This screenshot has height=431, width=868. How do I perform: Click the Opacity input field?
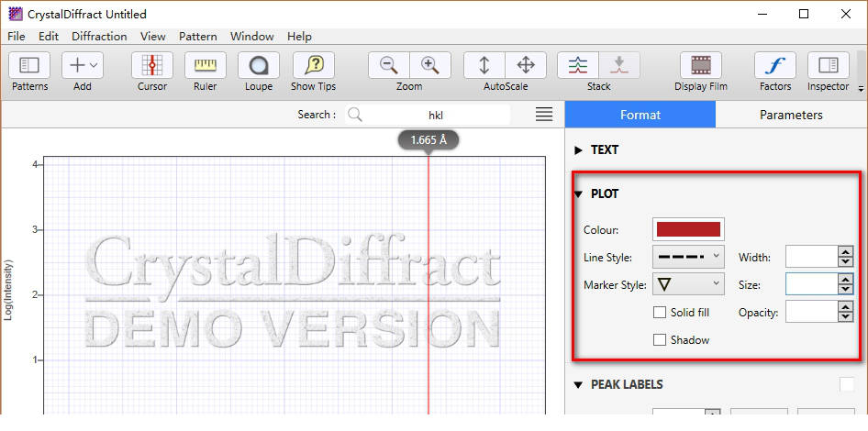pos(811,312)
